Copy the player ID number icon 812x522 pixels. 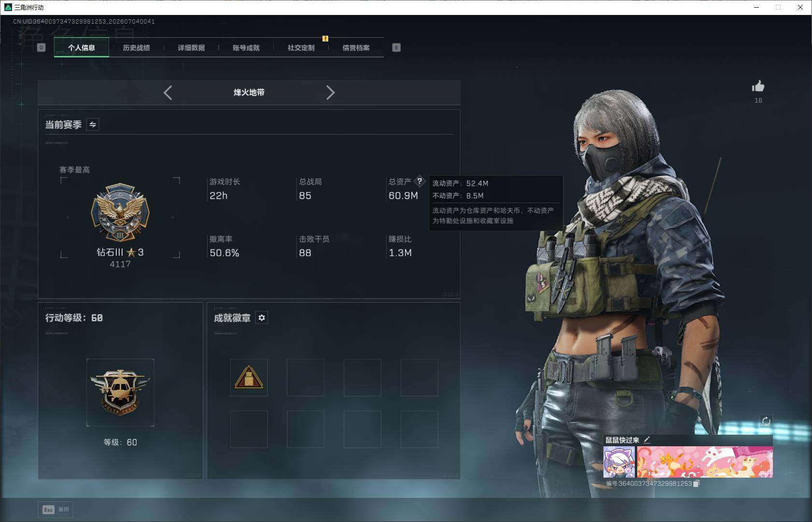696,483
